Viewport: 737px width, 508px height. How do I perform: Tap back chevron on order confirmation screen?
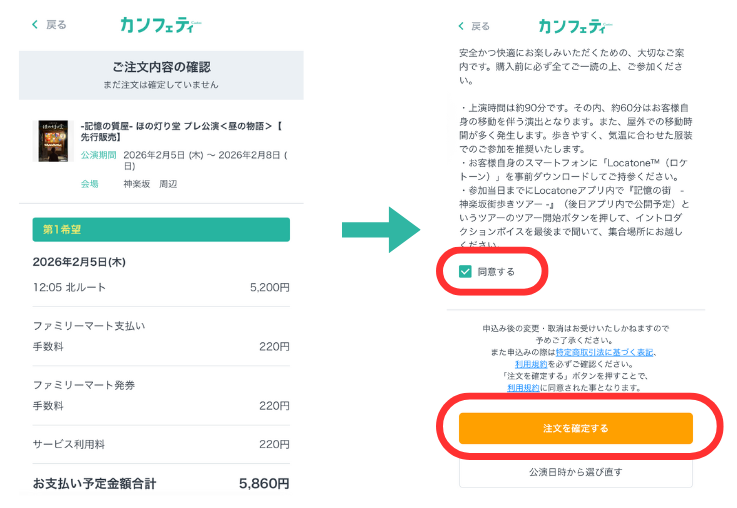coord(36,24)
